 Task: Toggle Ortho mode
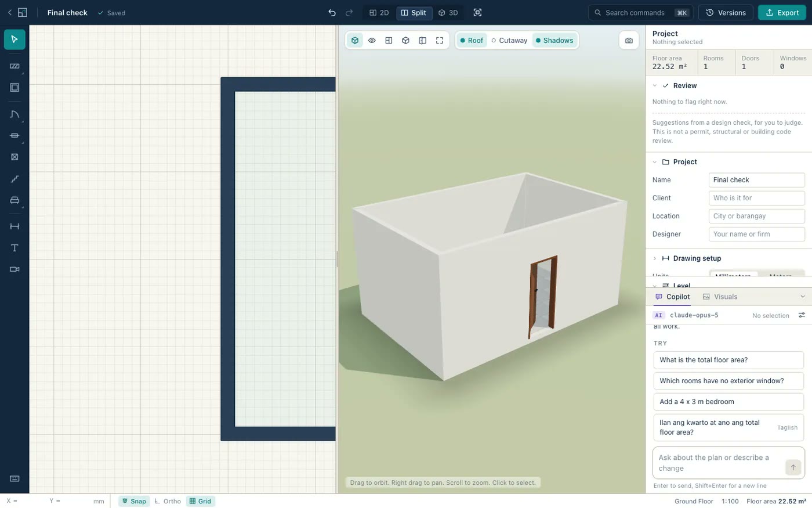click(x=168, y=501)
